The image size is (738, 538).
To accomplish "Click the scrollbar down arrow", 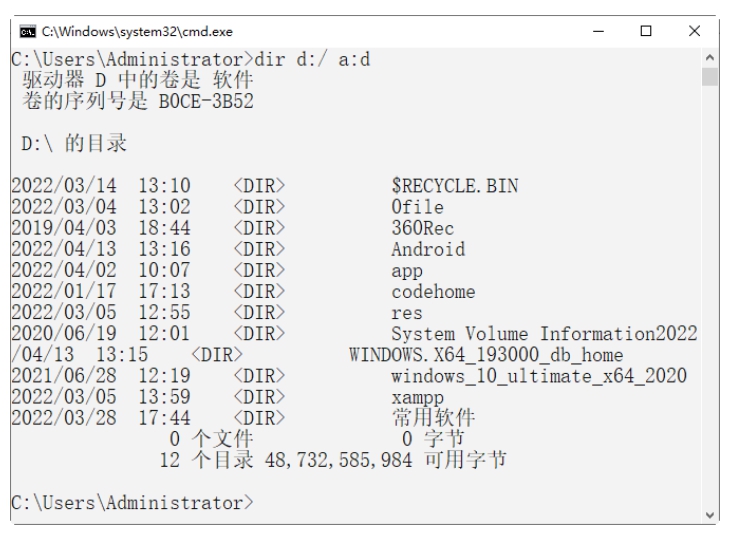I will [709, 515].
